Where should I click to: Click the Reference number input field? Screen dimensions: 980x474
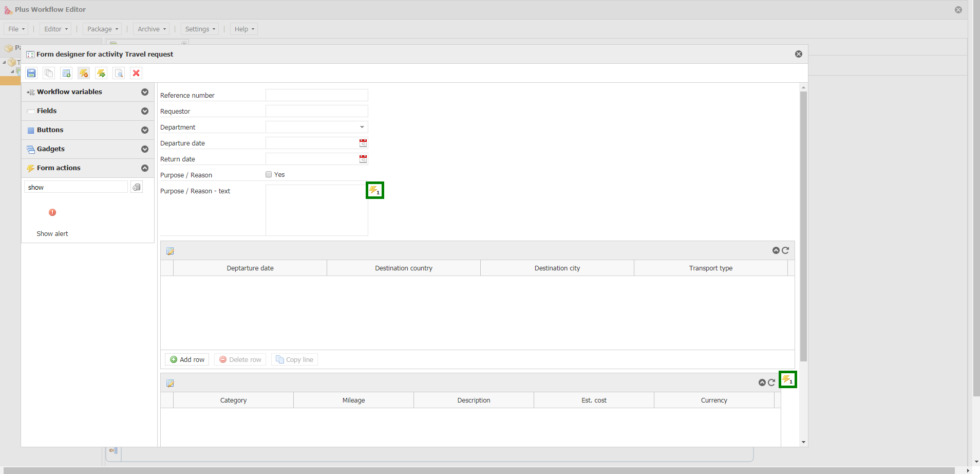[316, 95]
